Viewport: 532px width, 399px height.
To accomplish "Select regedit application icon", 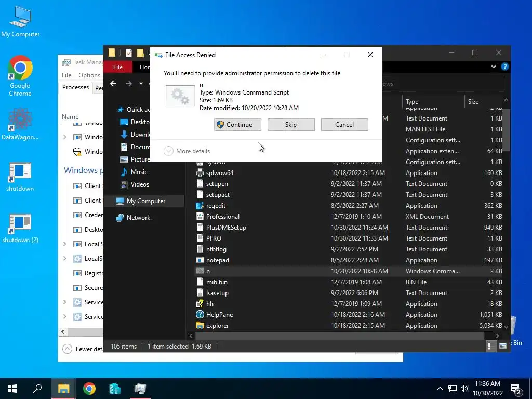I will pos(200,206).
